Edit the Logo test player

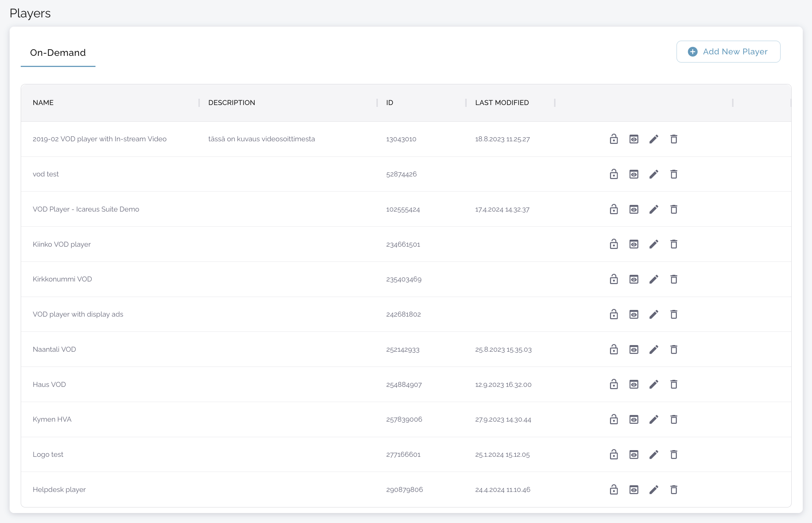(654, 455)
